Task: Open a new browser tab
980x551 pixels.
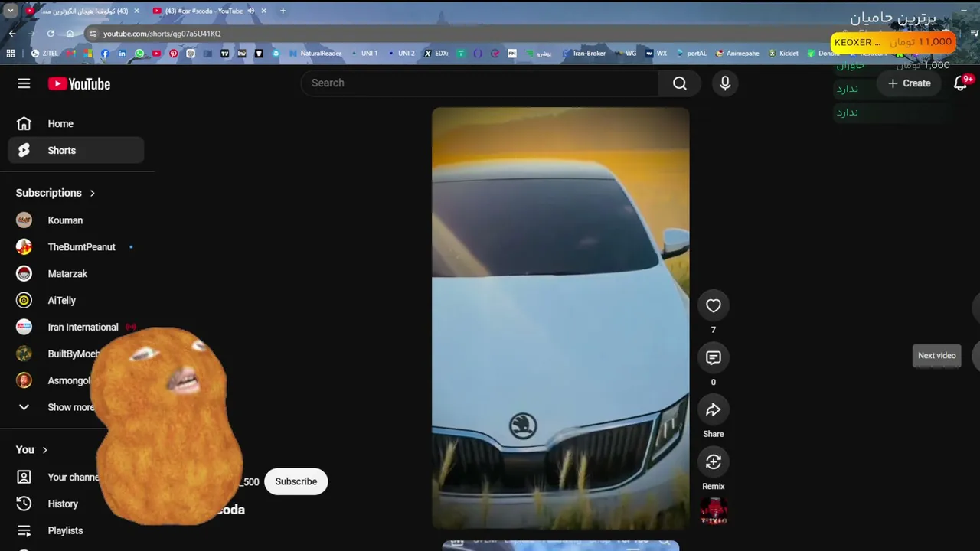Action: 283,11
